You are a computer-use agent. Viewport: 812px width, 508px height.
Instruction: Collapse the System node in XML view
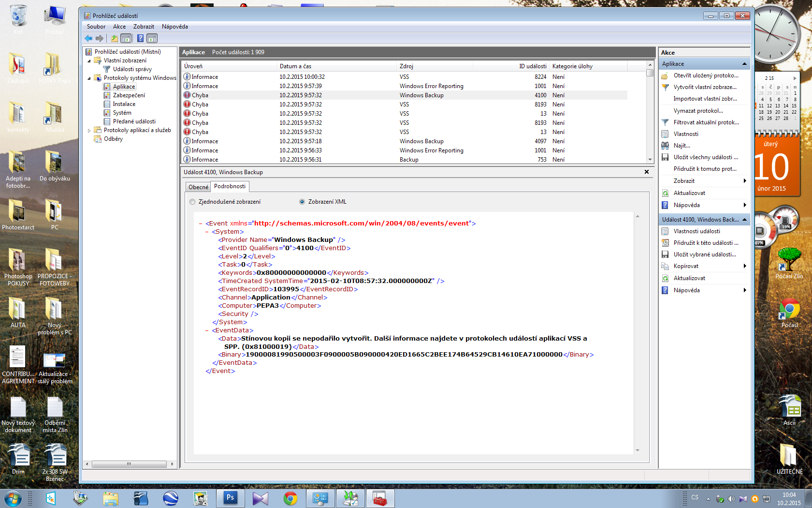click(206, 232)
